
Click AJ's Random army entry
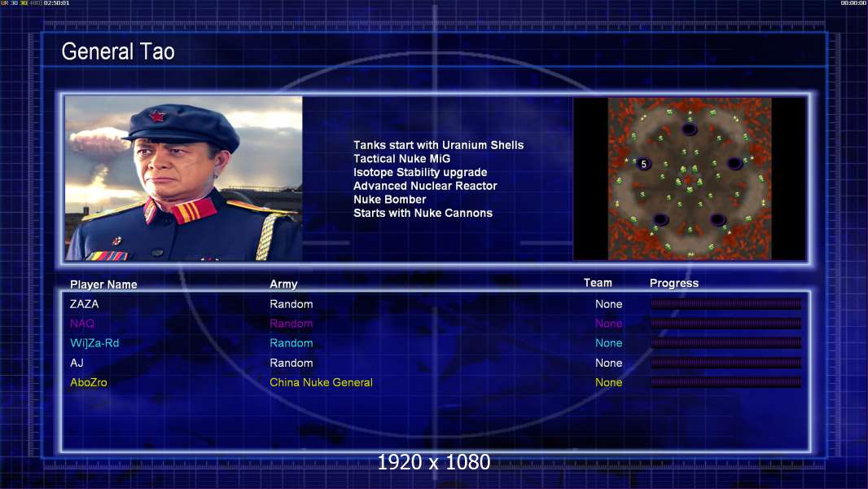tap(292, 363)
